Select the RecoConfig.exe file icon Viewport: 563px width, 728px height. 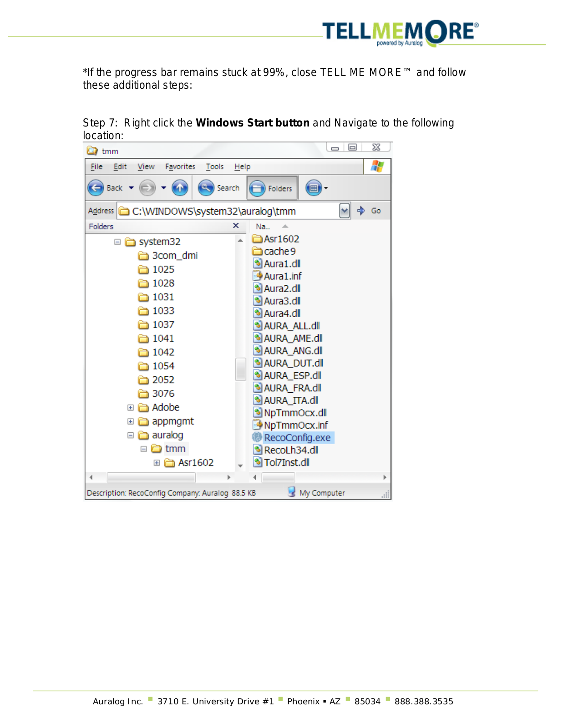coord(257,437)
